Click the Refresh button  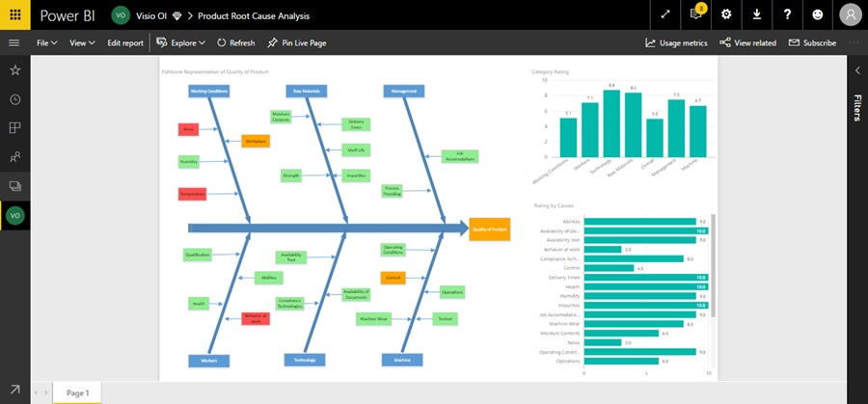[236, 42]
